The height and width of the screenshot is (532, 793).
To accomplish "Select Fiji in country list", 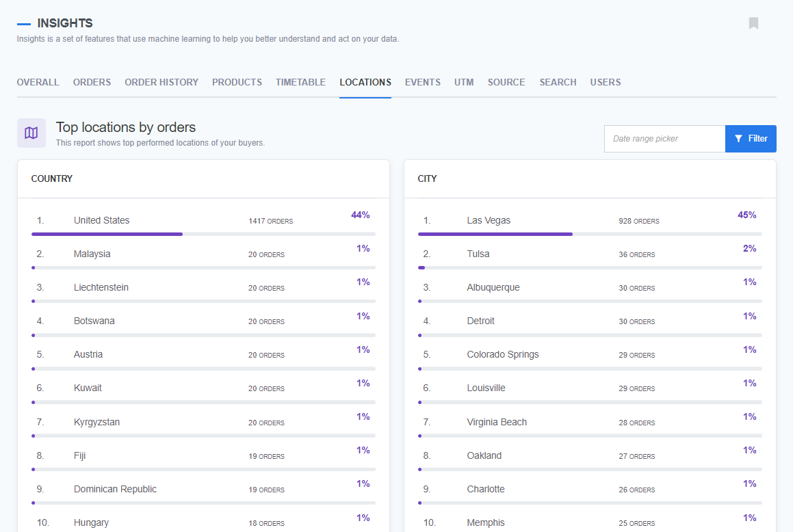I will tap(203, 455).
